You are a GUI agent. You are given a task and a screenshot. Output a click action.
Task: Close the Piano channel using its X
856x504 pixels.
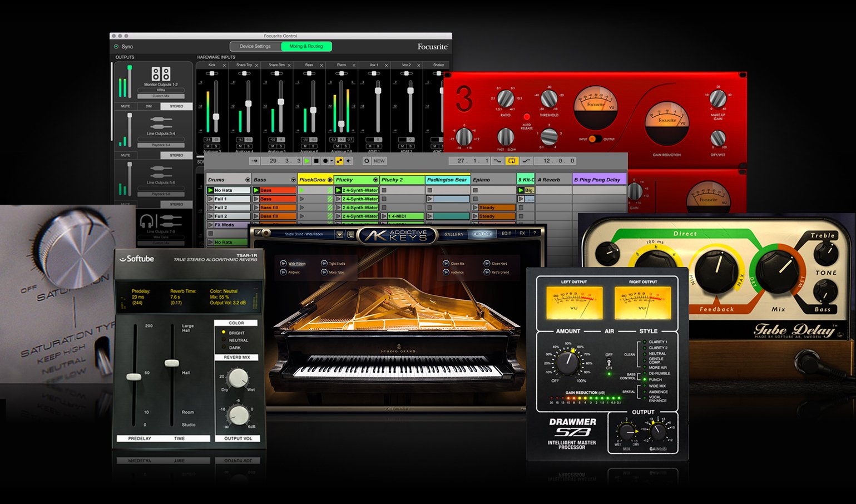click(x=354, y=66)
